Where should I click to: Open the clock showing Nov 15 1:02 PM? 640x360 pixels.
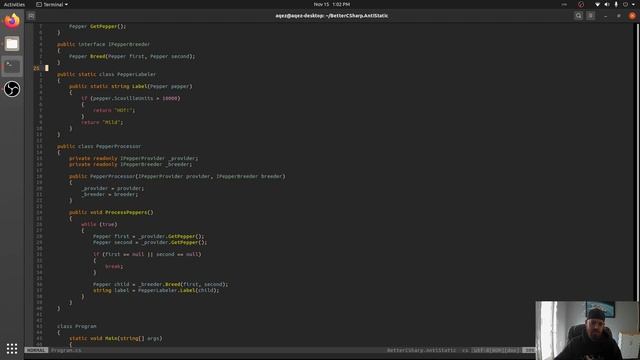(x=332, y=4)
